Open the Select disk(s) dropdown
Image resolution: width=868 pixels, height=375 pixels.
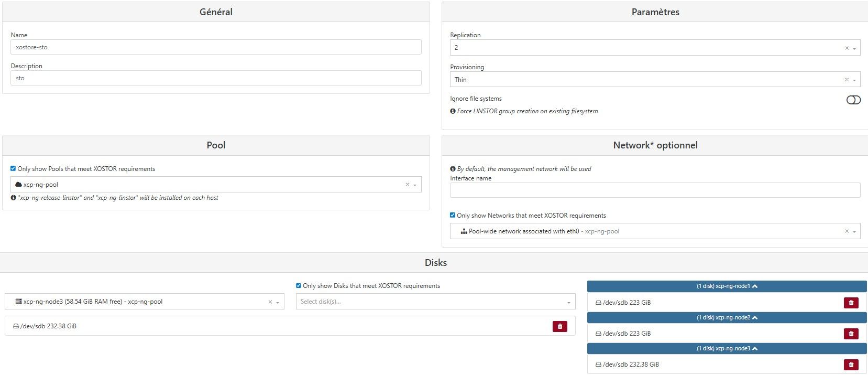(x=435, y=302)
